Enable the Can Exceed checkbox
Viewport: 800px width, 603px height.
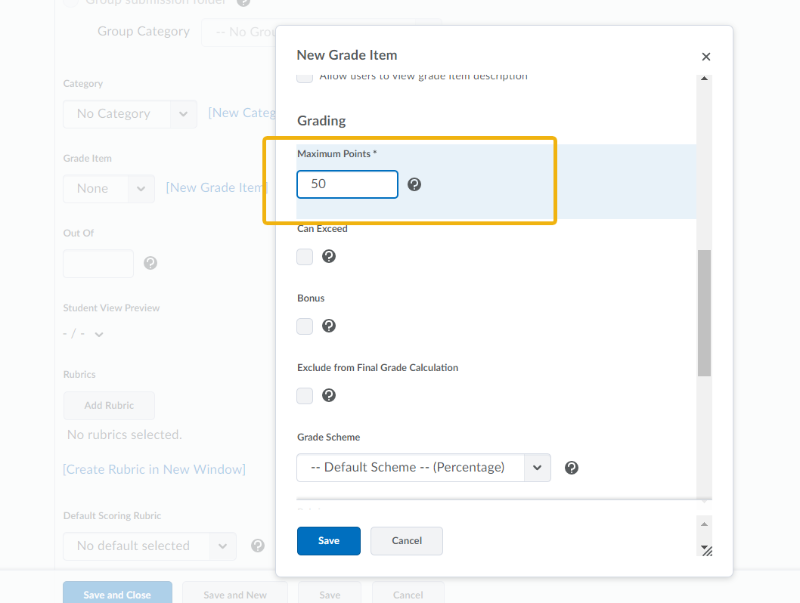click(x=305, y=257)
